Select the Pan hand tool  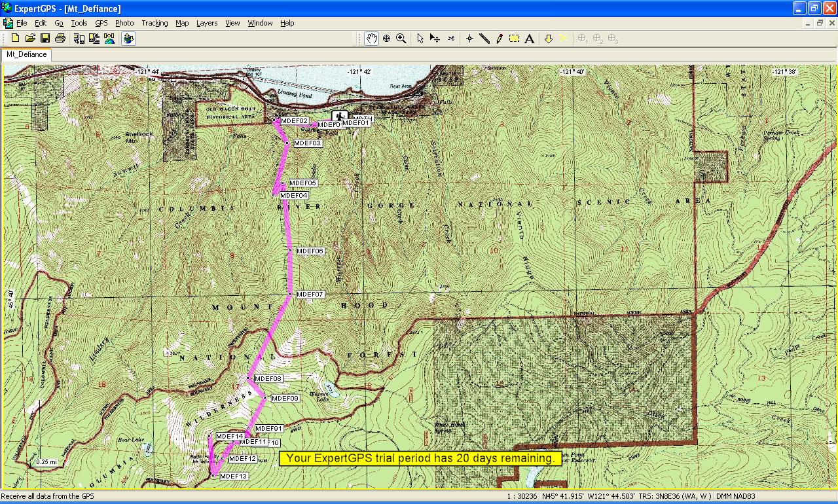371,39
